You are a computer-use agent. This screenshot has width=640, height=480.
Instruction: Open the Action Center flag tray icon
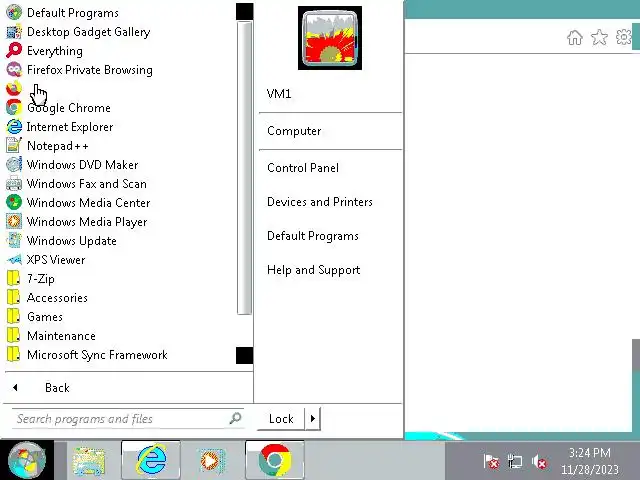[491, 462]
